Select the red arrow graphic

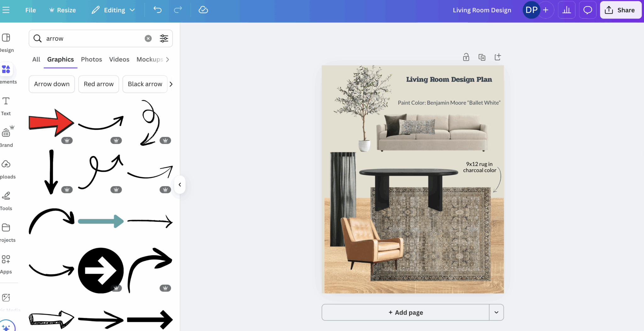(51, 123)
